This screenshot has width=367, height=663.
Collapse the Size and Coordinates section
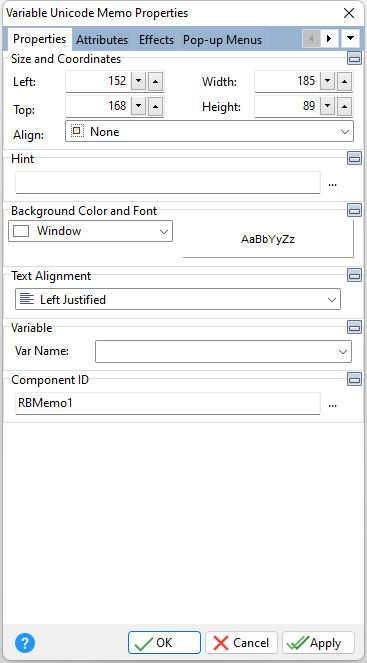(354, 58)
